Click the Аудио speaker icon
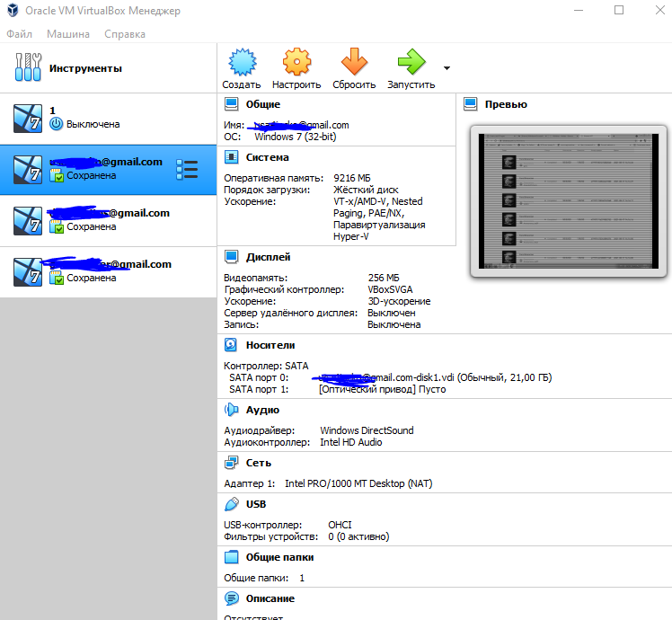 [x=232, y=410]
